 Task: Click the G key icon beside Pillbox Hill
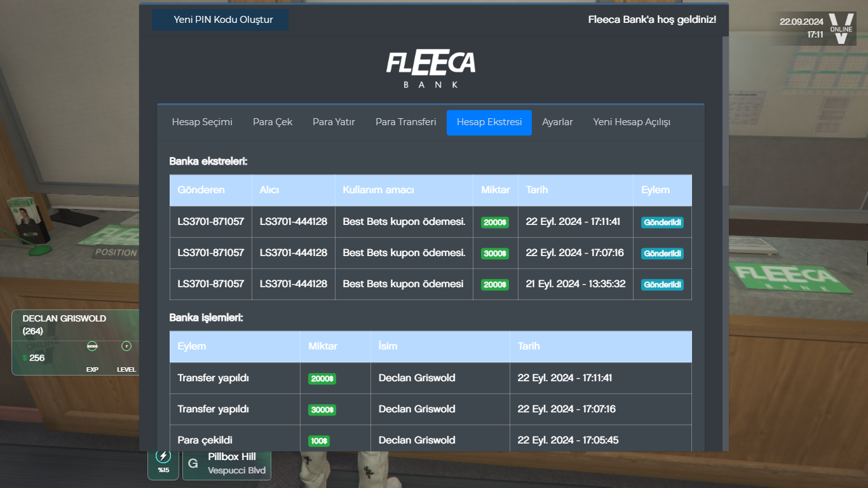[x=193, y=464]
